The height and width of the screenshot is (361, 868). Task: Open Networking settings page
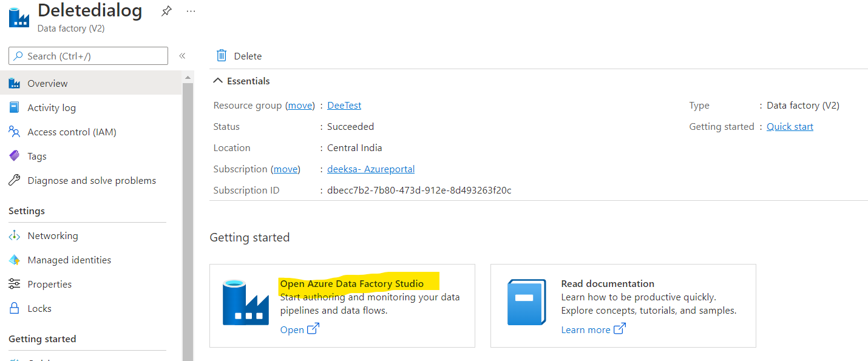[91, 235]
